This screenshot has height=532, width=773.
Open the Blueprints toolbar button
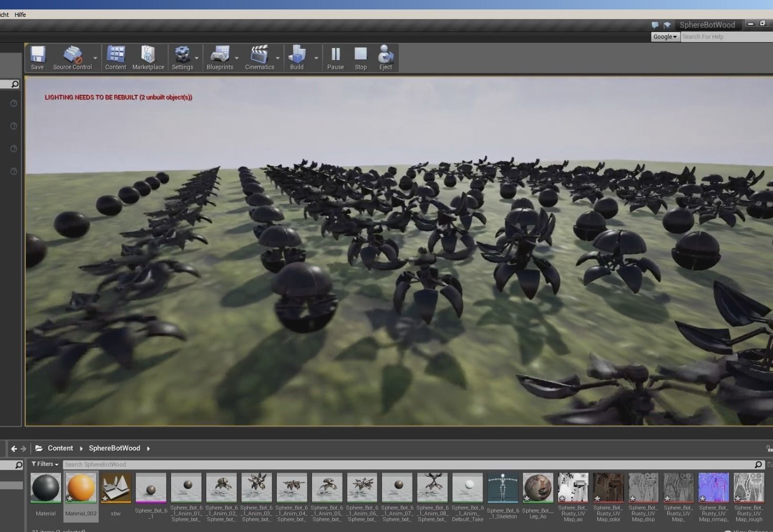click(220, 58)
